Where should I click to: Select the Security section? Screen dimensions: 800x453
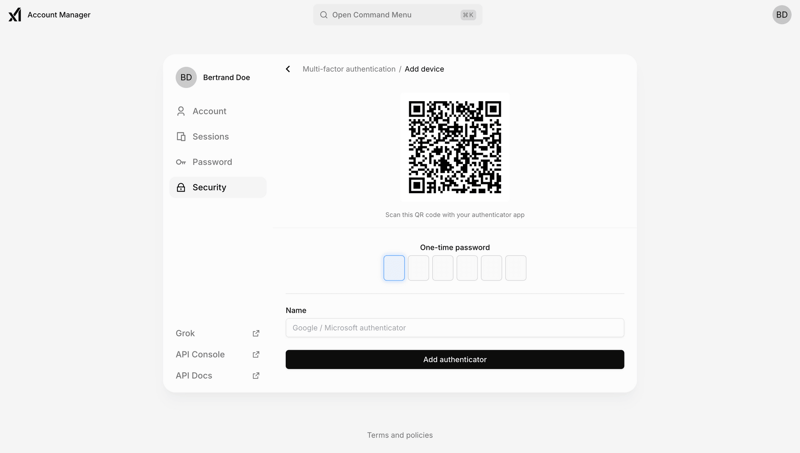pos(218,187)
